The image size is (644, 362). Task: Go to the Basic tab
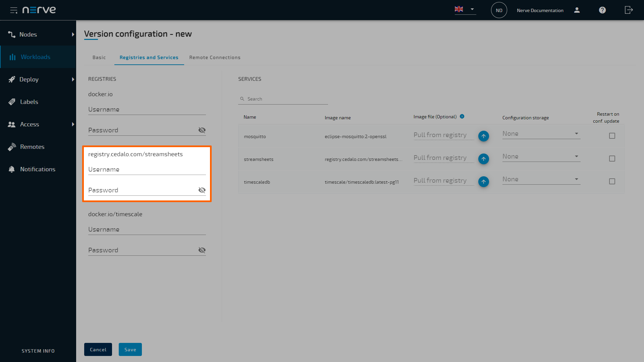tap(99, 57)
